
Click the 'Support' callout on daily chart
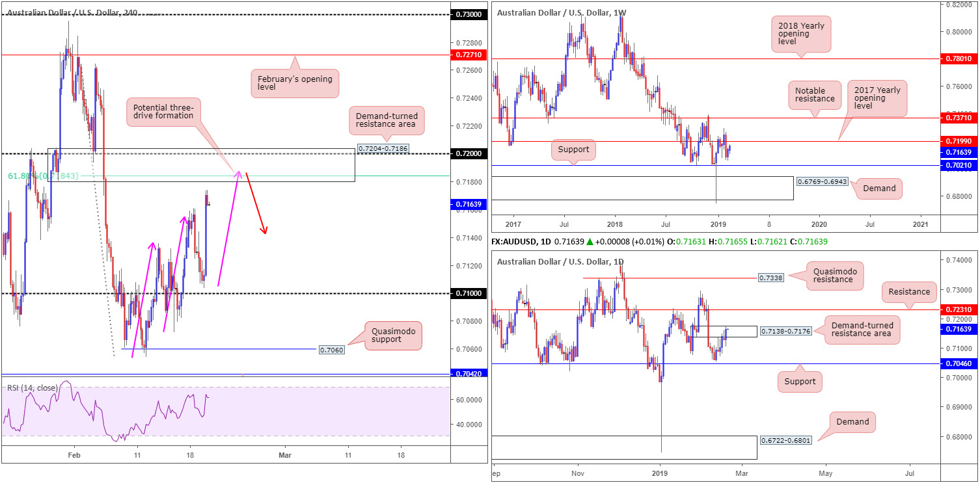[800, 382]
